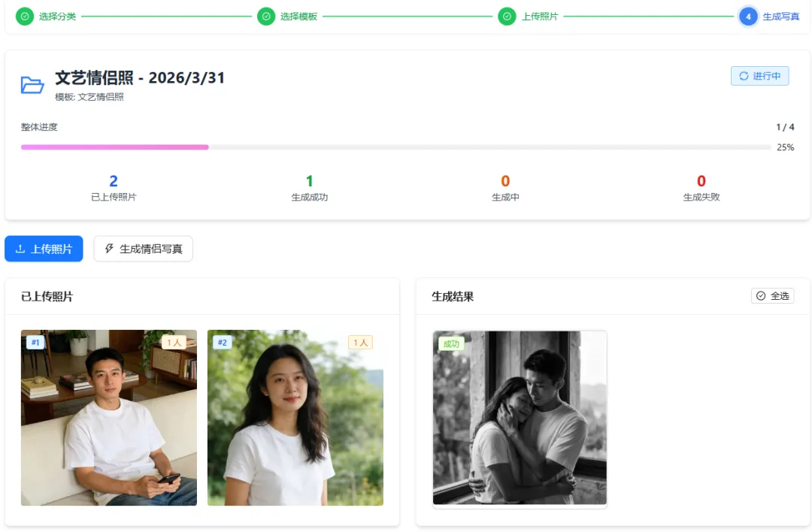Click the #2 badge on second uploaded photo
Image resolution: width=812 pixels, height=532 pixels.
pos(222,342)
